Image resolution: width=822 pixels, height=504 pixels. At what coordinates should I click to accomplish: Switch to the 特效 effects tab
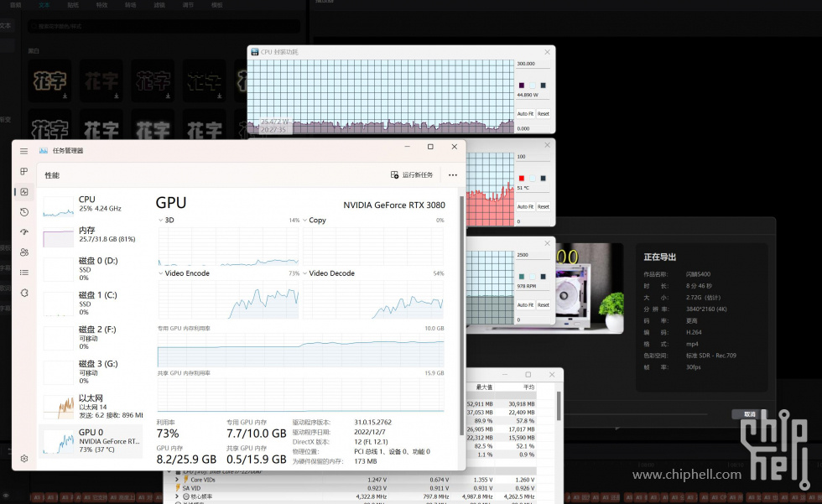101,5
